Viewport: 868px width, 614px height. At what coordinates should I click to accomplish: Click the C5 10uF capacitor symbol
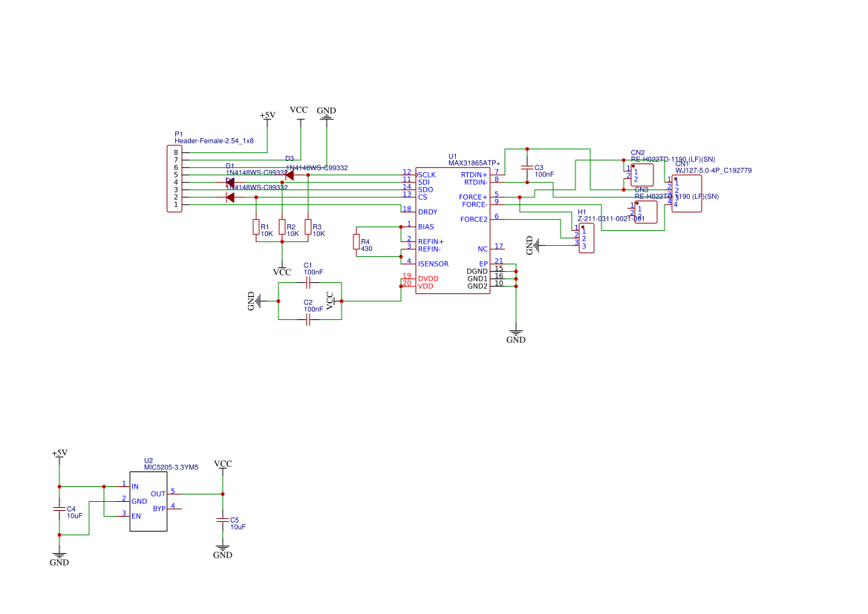(223, 520)
